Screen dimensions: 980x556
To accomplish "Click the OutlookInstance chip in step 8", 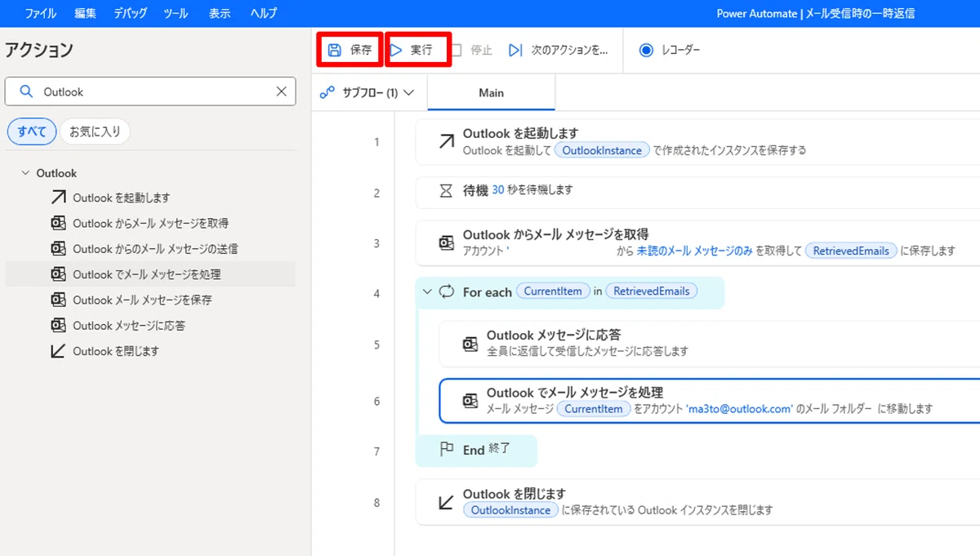I will coord(510,510).
